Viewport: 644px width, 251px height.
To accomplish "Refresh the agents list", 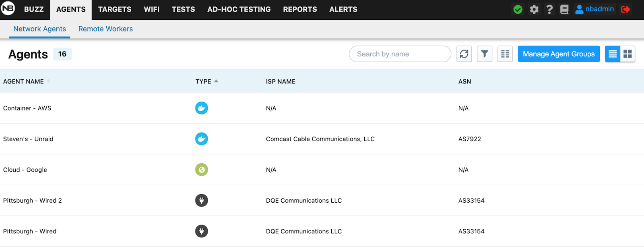I will (464, 54).
